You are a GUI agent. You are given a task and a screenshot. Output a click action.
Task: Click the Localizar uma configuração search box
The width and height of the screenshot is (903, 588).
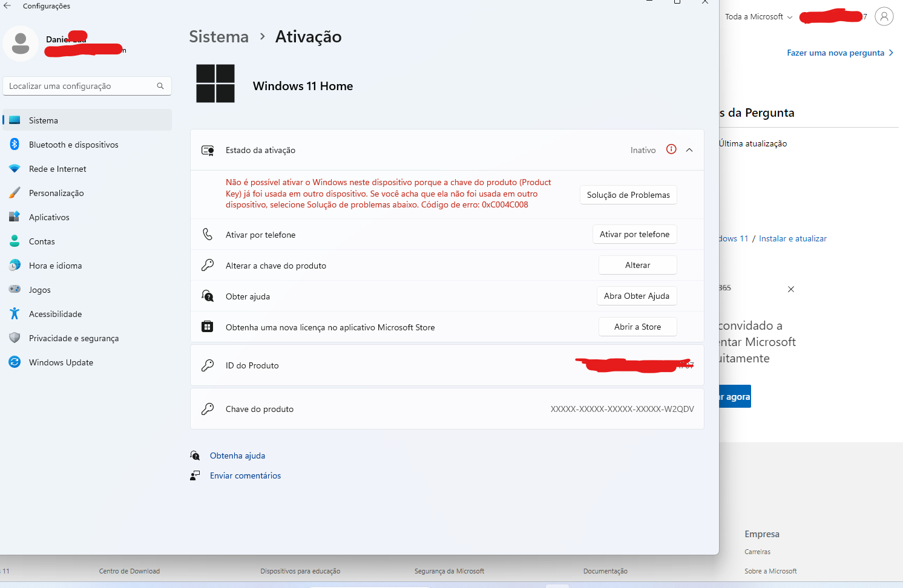pyautogui.click(x=87, y=86)
